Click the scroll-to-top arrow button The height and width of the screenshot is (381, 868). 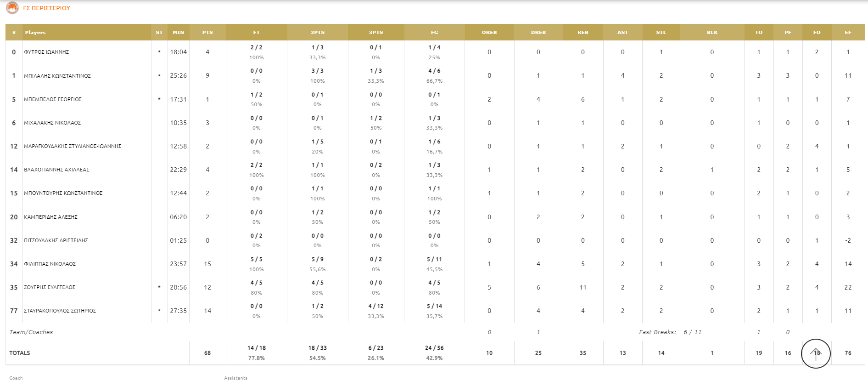pyautogui.click(x=816, y=353)
